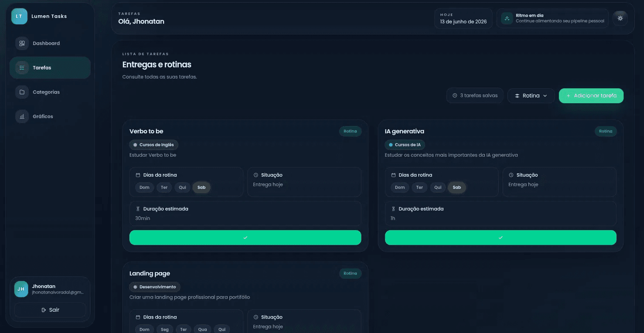Click hourglass icon in IA generativa card

click(x=393, y=209)
